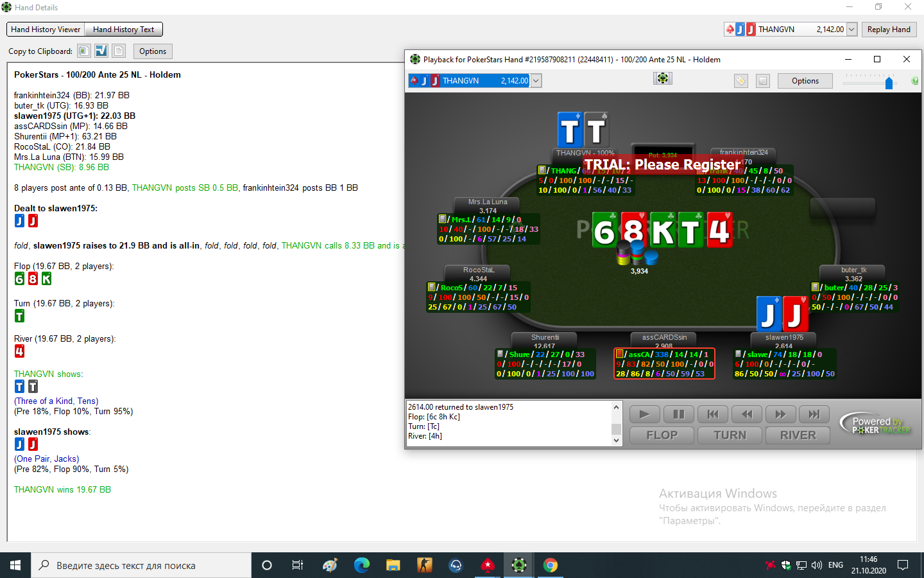Click volume icon in system tray

point(817,565)
